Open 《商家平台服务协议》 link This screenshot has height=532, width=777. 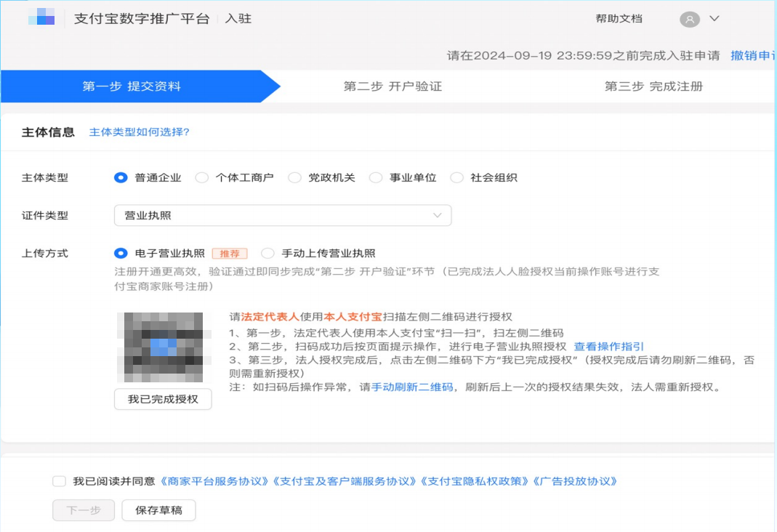click(214, 481)
